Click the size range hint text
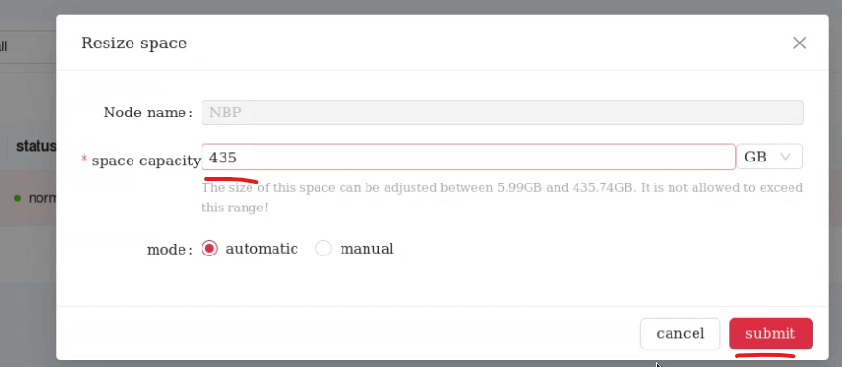Image resolution: width=842 pixels, height=367 pixels. (502, 197)
